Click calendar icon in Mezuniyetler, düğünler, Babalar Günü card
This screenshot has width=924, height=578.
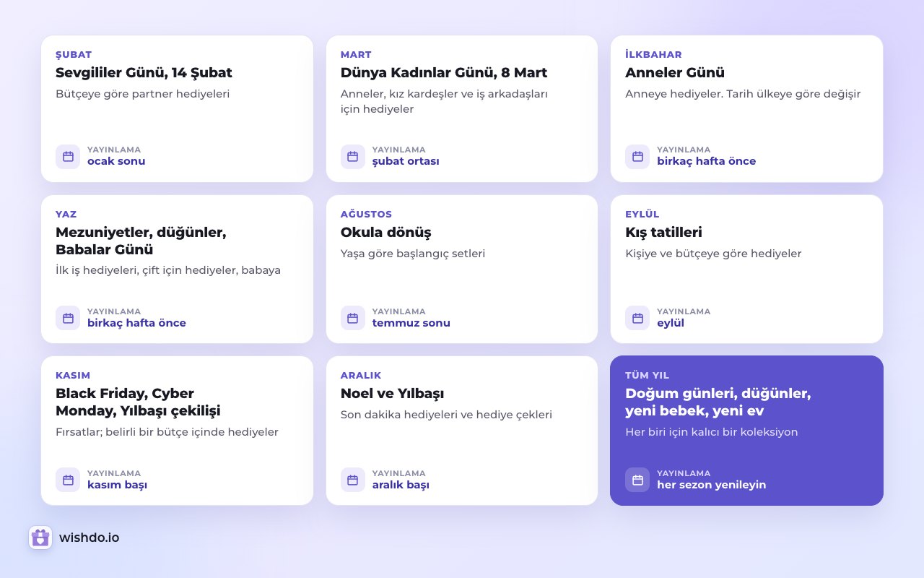[x=68, y=318]
